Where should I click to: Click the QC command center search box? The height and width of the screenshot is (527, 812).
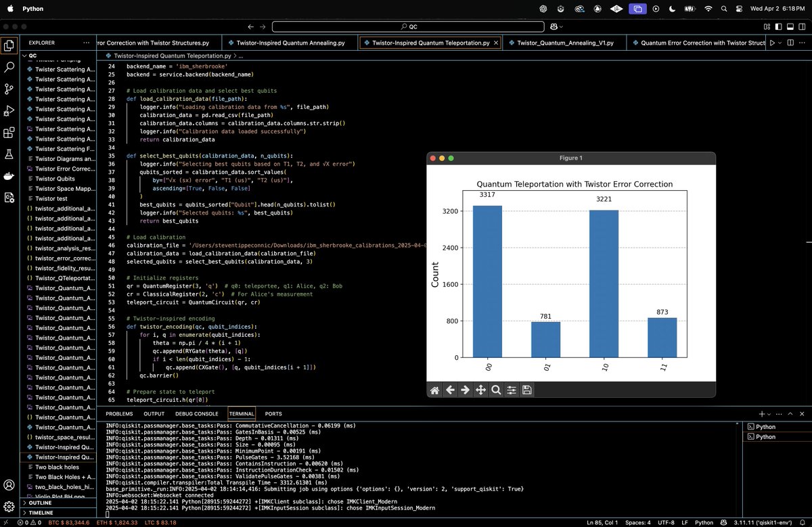409,26
